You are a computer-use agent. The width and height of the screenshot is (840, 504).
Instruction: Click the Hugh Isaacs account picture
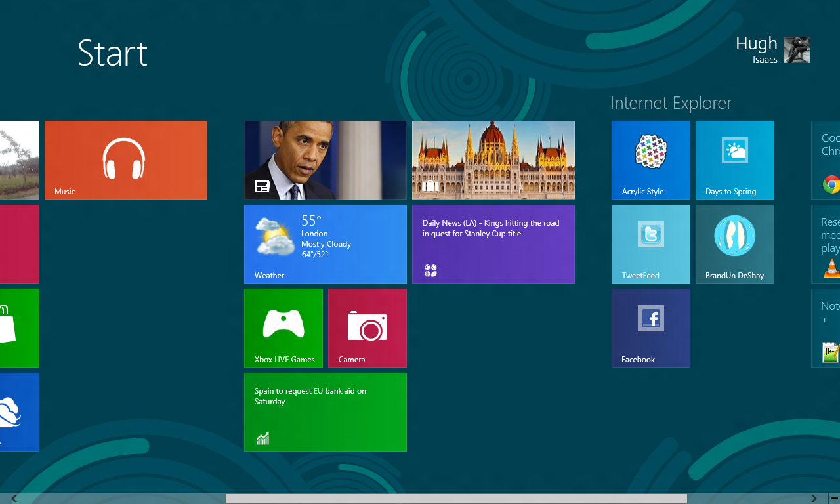(797, 50)
